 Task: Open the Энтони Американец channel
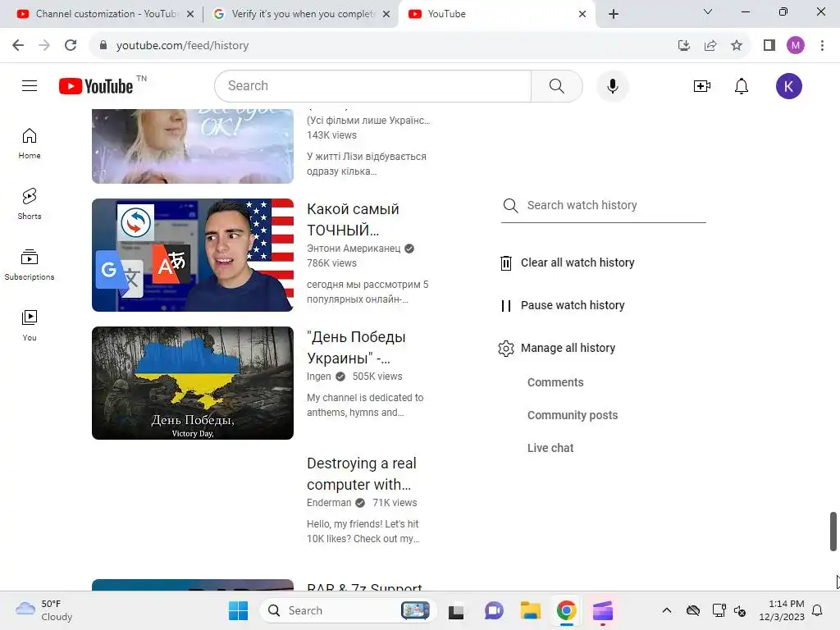(354, 249)
